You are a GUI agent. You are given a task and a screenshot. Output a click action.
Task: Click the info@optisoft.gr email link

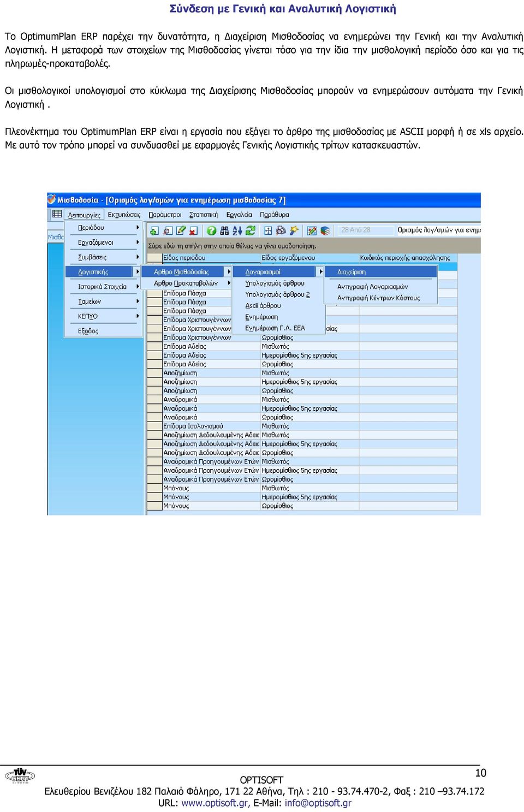[x=318, y=803]
